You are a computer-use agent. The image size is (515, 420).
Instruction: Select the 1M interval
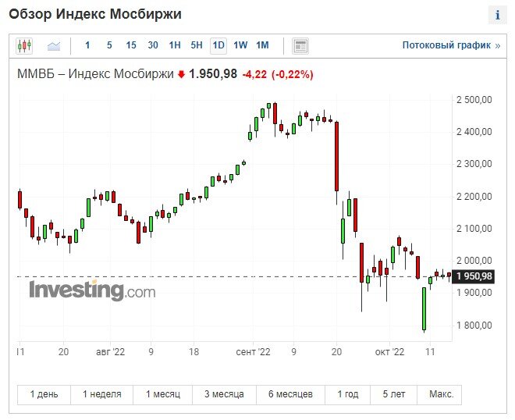coord(262,45)
